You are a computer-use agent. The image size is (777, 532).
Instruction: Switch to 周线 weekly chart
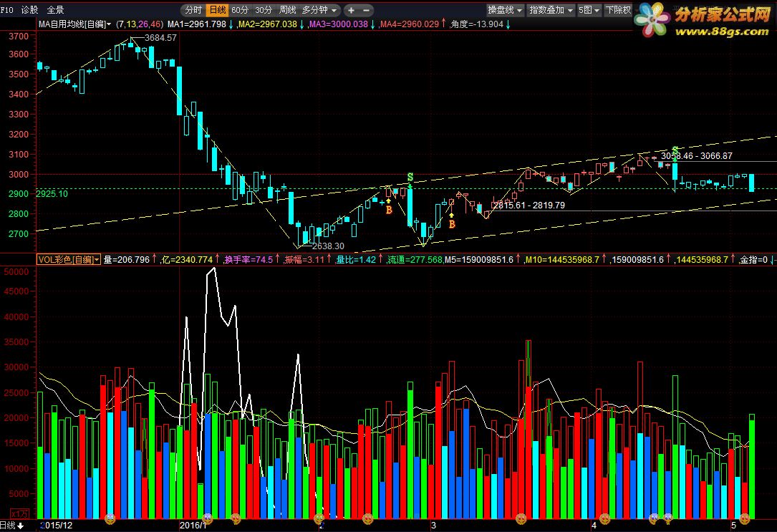288,10
